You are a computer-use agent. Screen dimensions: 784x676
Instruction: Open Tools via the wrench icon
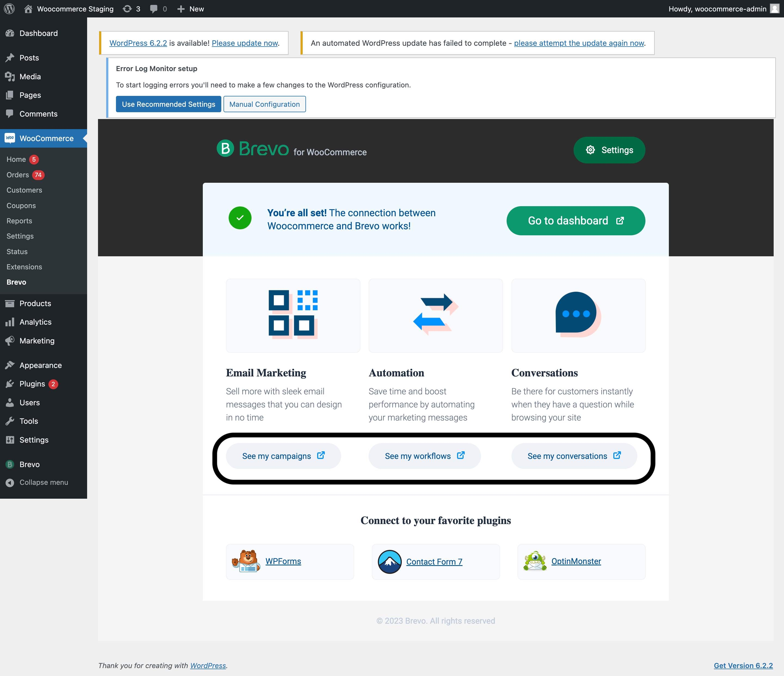10,421
